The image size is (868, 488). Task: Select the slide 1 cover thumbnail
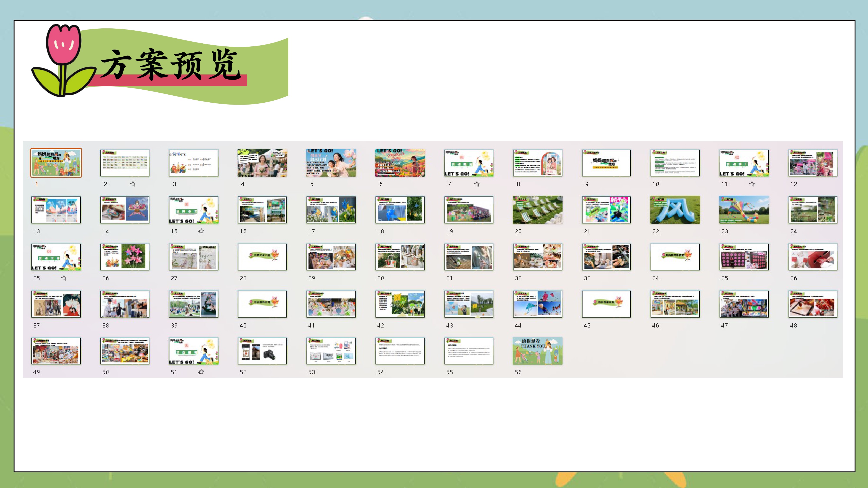[56, 163]
